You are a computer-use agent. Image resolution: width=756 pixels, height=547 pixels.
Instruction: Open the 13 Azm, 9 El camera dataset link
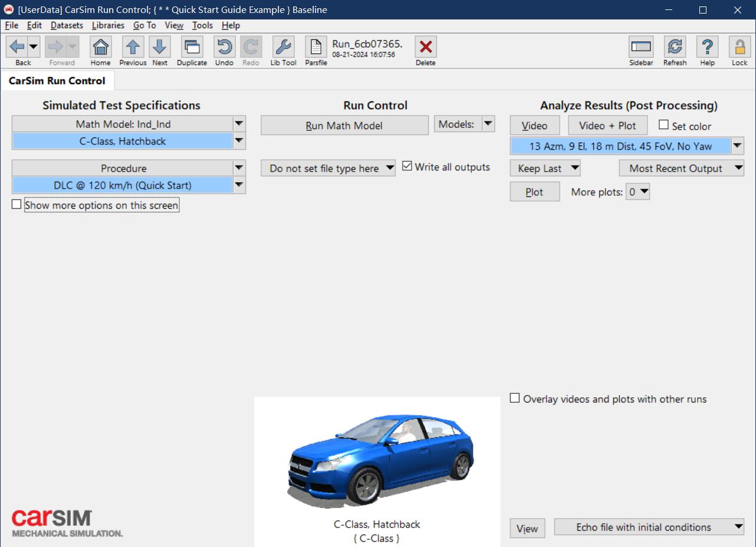(620, 146)
